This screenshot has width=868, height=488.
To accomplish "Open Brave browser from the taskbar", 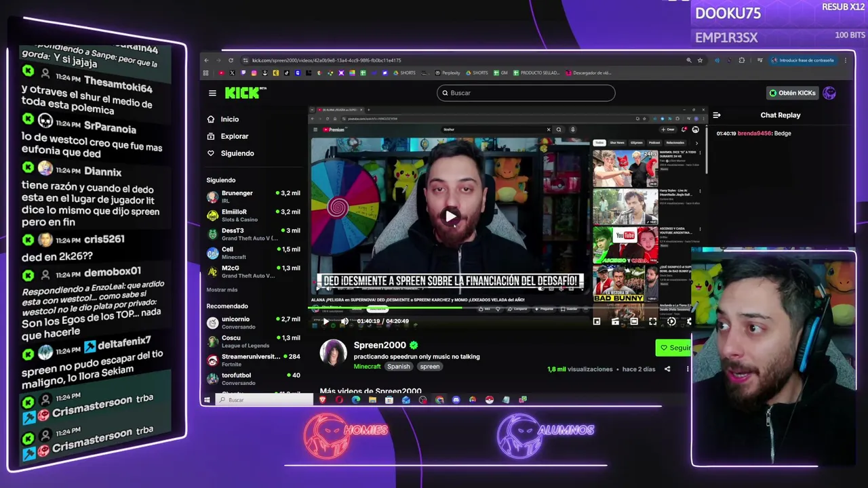I will (x=323, y=400).
